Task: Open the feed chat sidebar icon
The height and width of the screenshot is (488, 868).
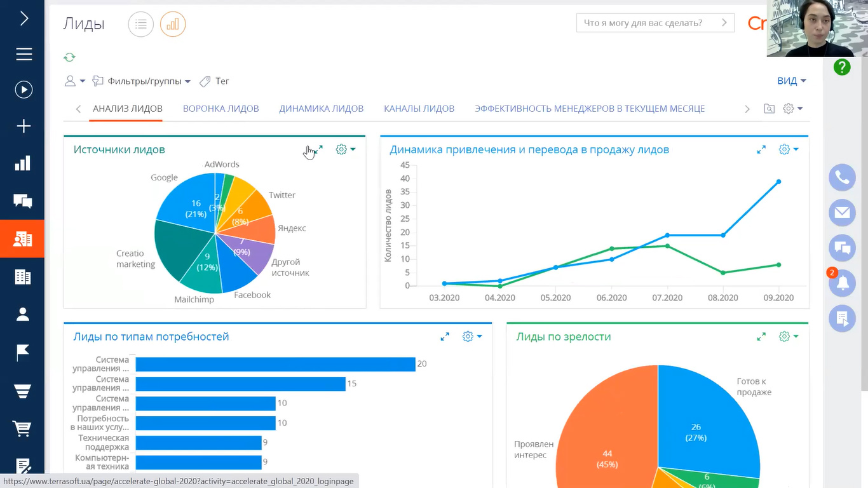Action: pos(23,201)
